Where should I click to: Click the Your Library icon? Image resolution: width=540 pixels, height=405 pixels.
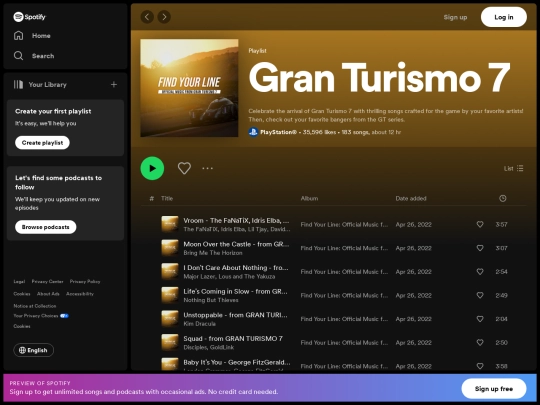click(x=18, y=84)
